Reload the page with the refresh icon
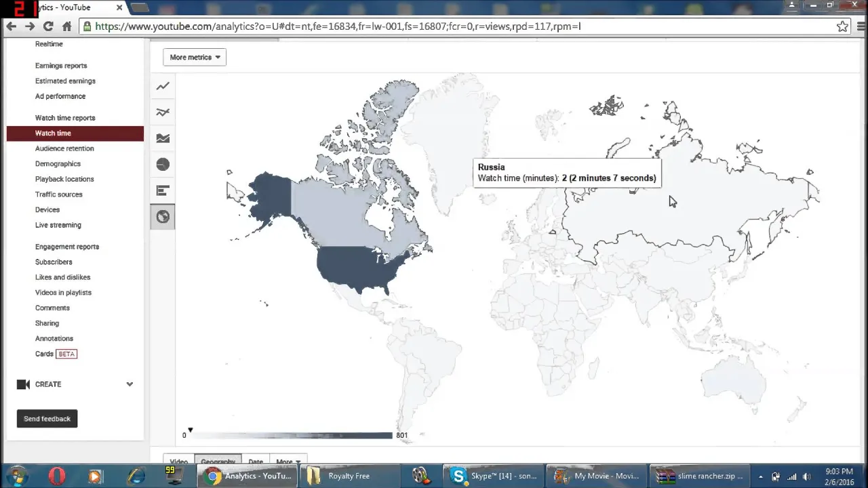This screenshot has height=488, width=868. [48, 26]
